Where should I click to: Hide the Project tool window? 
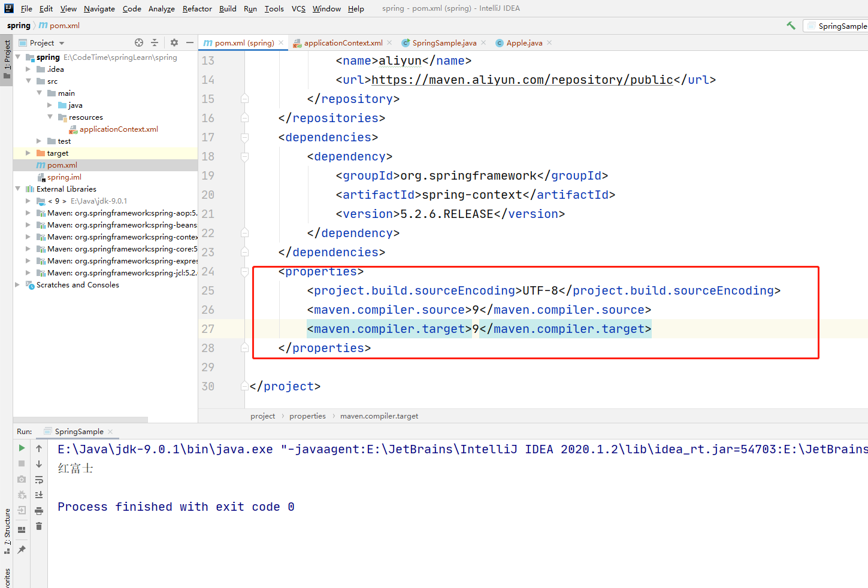coord(190,43)
